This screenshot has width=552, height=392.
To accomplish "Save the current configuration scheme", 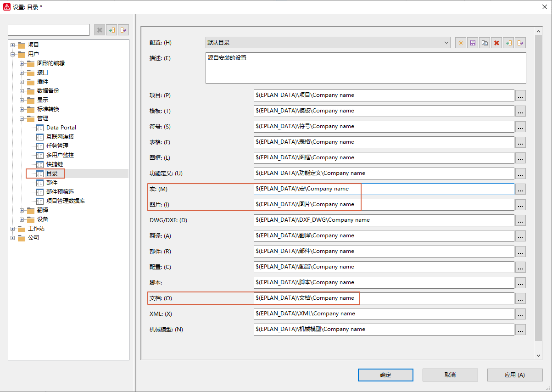I will (473, 42).
